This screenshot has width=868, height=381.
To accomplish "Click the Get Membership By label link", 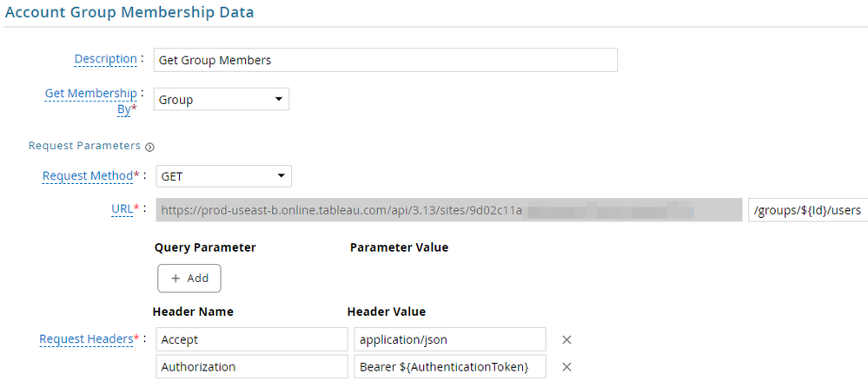I will [x=90, y=101].
